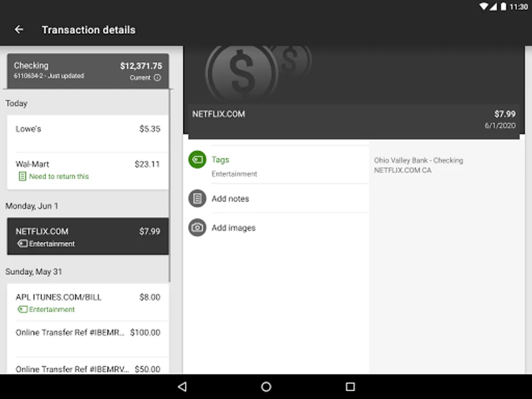Tap the tag icon under NETFLIX.COM row
The height and width of the screenshot is (399, 532).
[23, 243]
